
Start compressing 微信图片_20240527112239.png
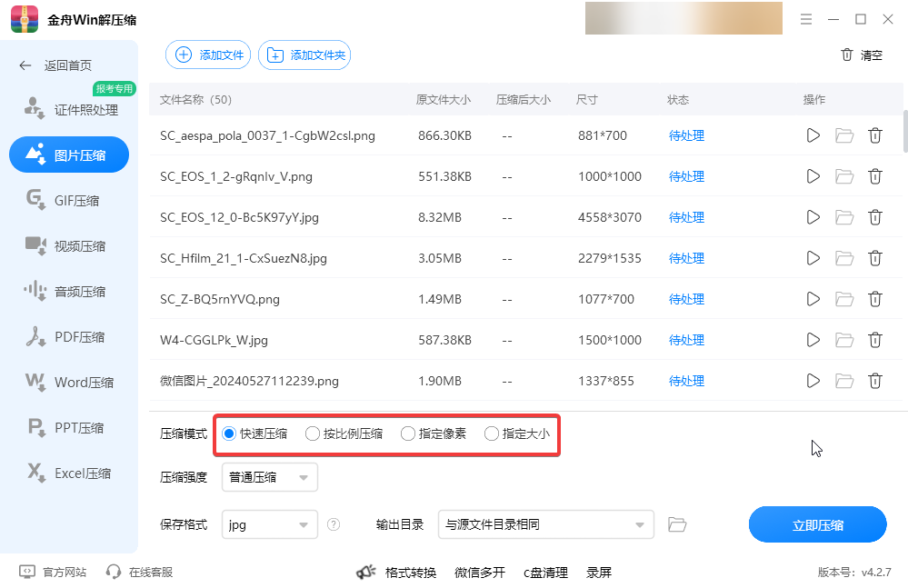(x=813, y=381)
